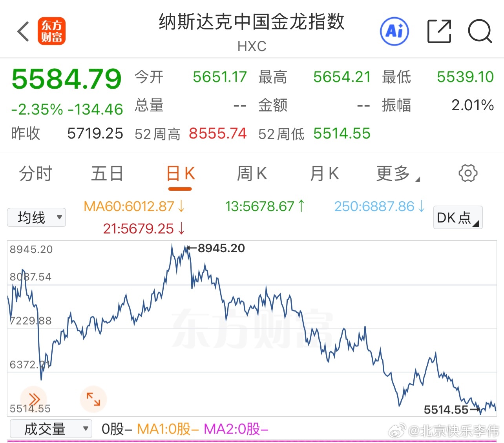Tap the current price 5584.79
This screenshot has width=504, height=443.
[x=67, y=79]
